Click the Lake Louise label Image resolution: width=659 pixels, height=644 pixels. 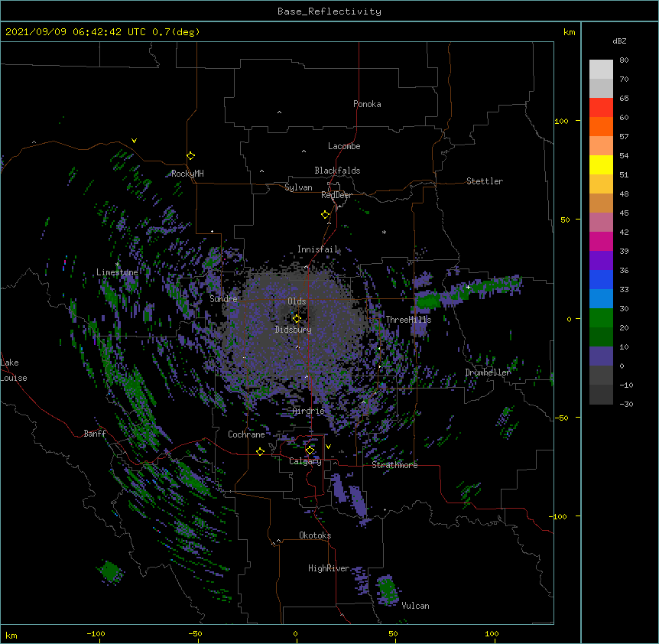[x=14, y=370]
